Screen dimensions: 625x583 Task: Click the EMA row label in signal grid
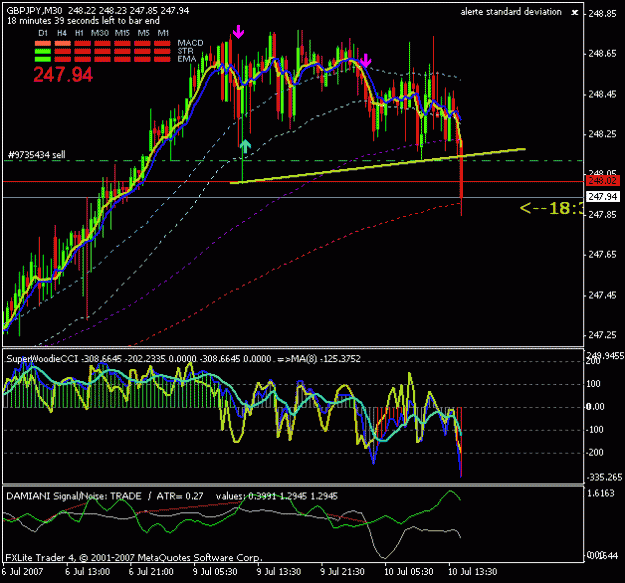coord(187,59)
